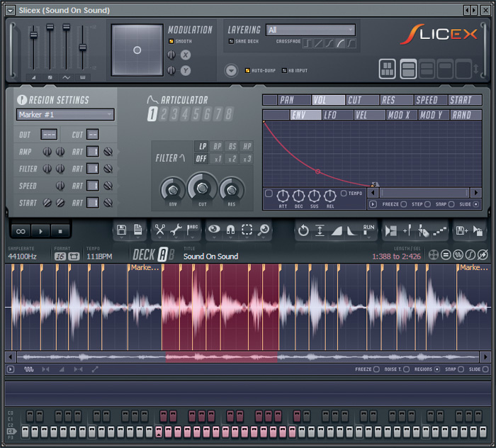Select articulator number 2
This screenshot has width=496, height=448.
pos(164,114)
